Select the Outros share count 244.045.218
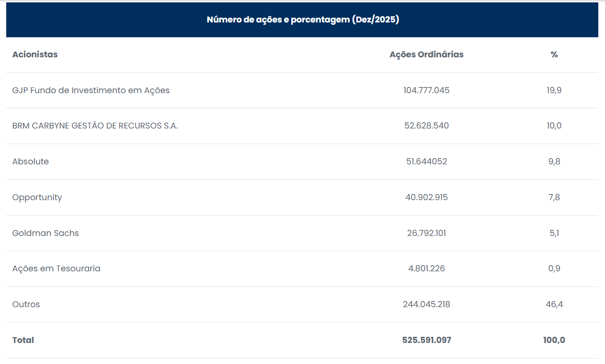 [x=426, y=304]
